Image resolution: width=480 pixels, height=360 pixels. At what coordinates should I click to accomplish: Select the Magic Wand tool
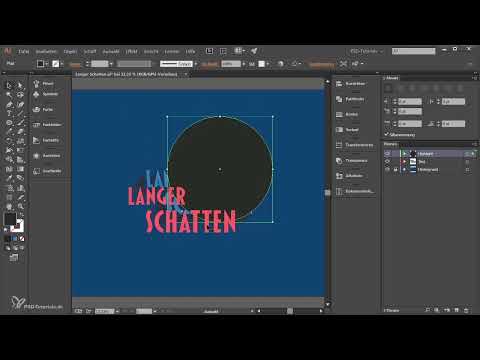[9, 95]
